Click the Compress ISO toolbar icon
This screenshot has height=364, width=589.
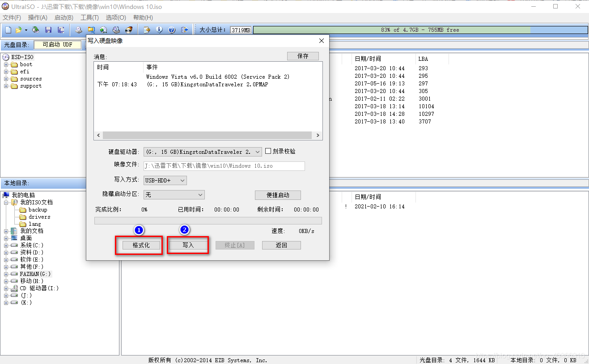tap(91, 30)
